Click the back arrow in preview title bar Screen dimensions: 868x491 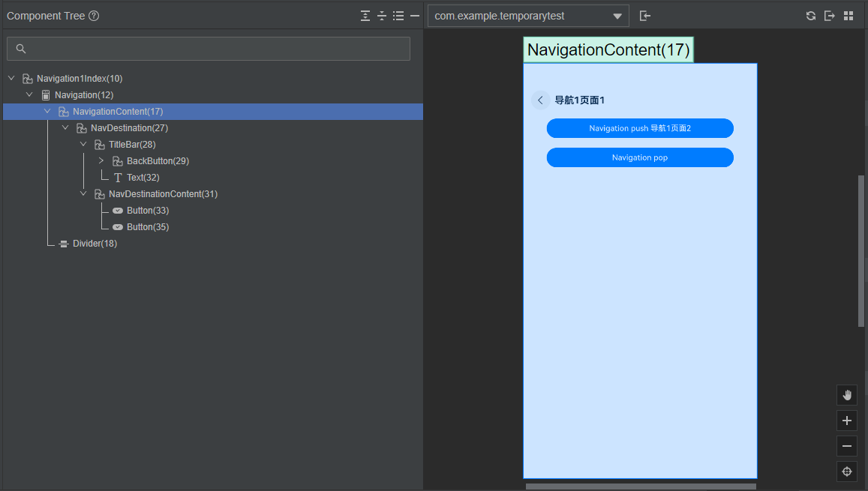pyautogui.click(x=540, y=100)
